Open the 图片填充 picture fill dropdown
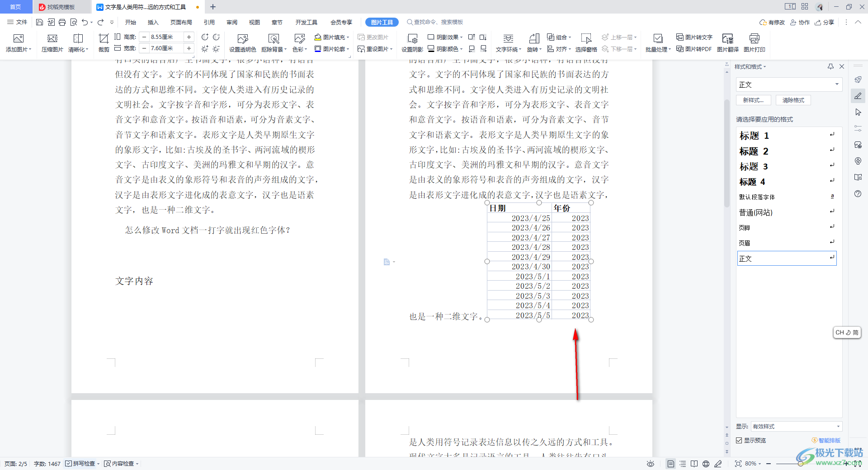The image size is (868, 470). (332, 37)
